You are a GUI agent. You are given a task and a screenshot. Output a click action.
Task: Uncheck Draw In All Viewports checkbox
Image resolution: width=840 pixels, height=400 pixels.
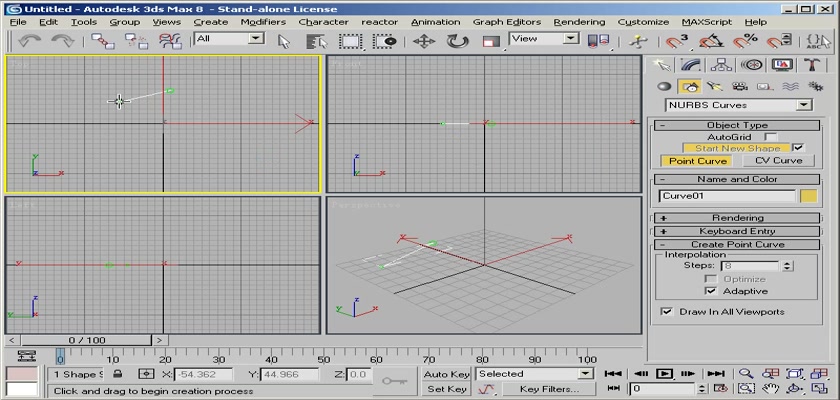coord(667,312)
